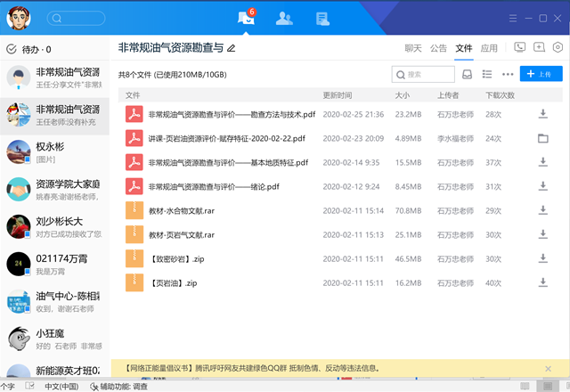Toggle file list view mode
Viewport: 570px width, 392px height.
tap(487, 75)
